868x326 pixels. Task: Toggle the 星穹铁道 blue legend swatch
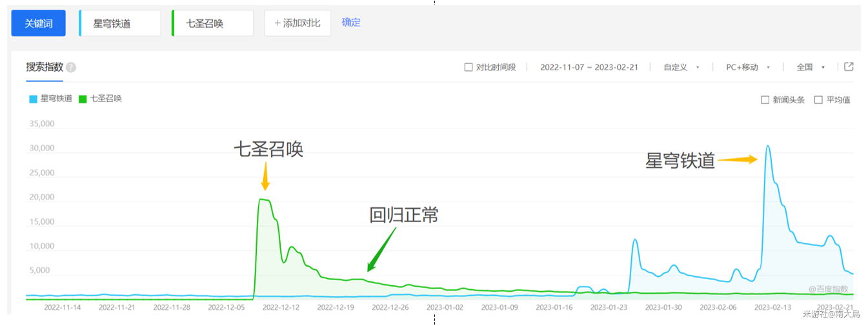click(34, 99)
